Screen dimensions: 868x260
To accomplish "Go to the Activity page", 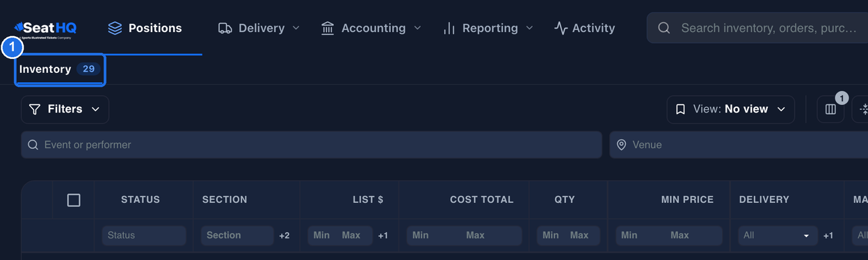I will [x=584, y=29].
